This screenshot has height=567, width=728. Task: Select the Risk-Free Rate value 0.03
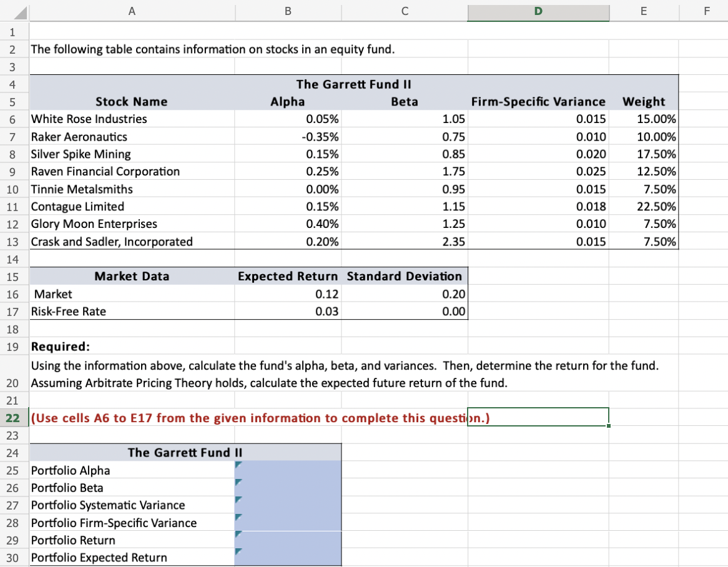pyautogui.click(x=288, y=311)
